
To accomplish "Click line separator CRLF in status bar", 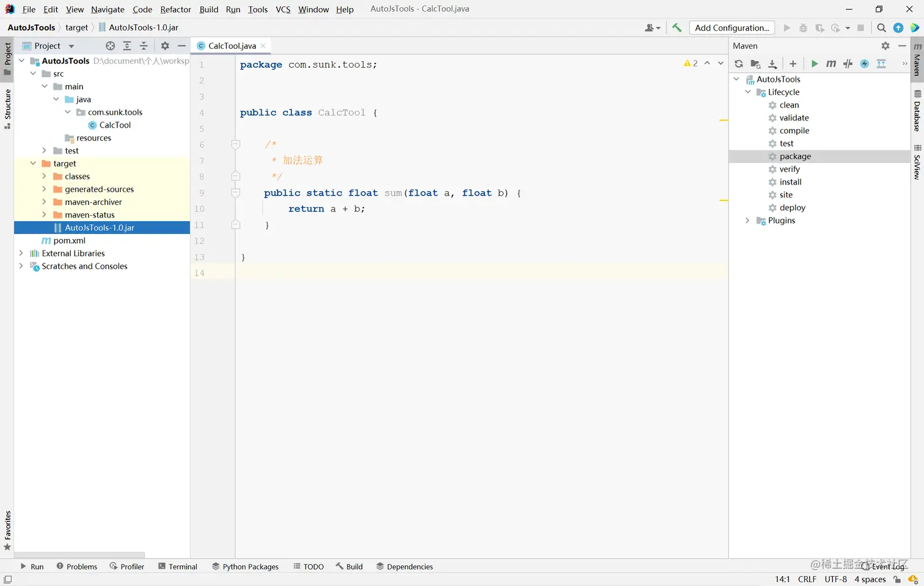I will pos(807,579).
